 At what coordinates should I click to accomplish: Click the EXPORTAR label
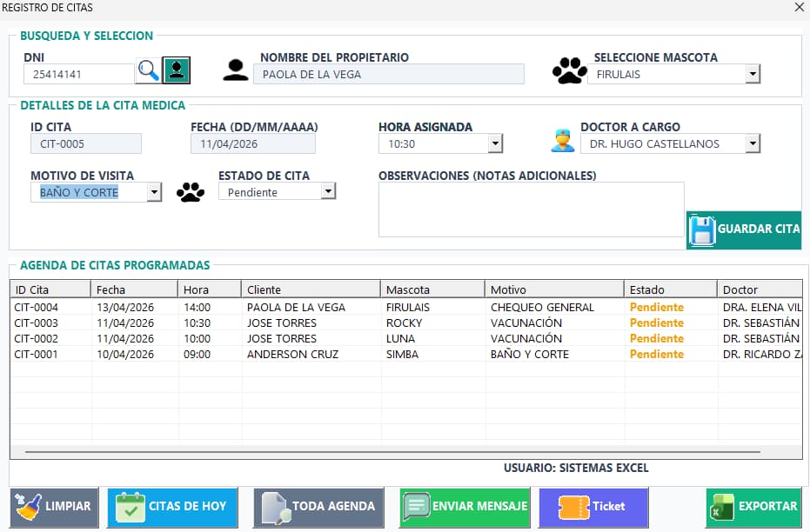[x=767, y=506]
